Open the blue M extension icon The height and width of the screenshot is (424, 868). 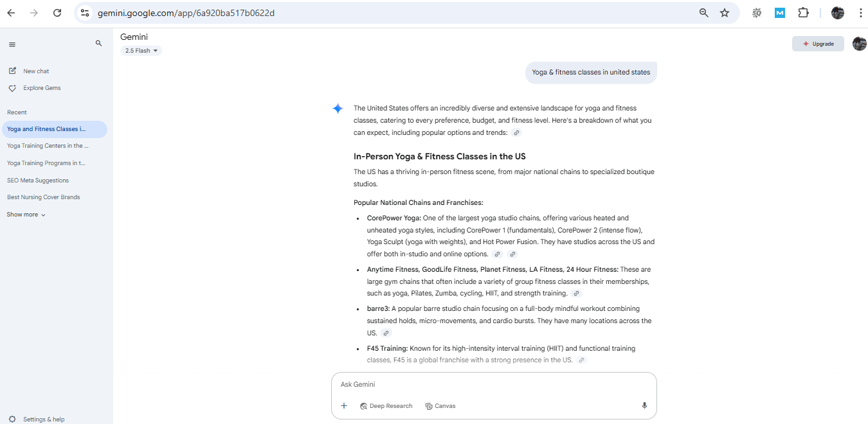pyautogui.click(x=780, y=13)
